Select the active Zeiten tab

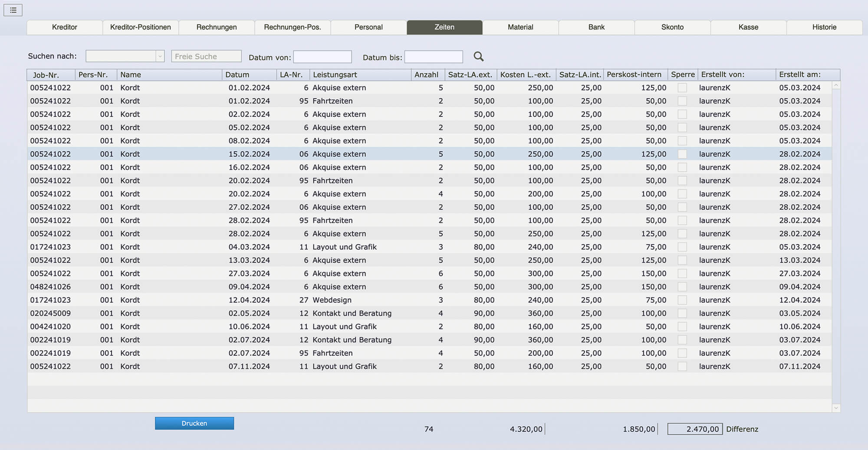coord(444,27)
